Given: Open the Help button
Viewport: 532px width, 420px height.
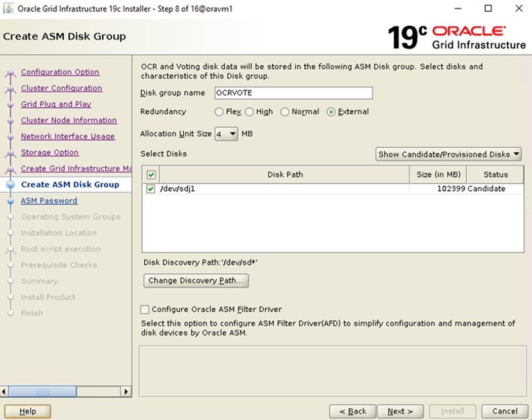Looking at the screenshot, I should (x=27, y=411).
